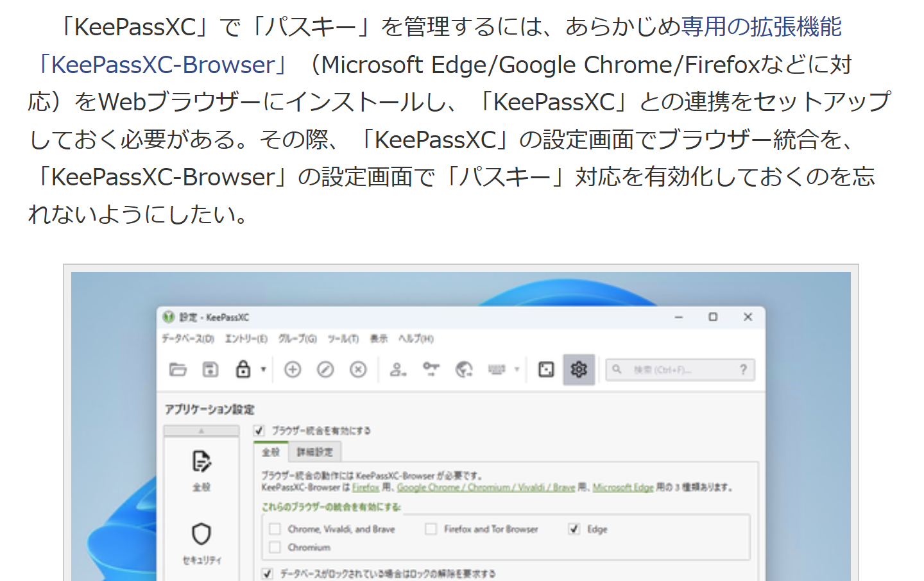Open the データベース(D) menu

tap(188, 339)
